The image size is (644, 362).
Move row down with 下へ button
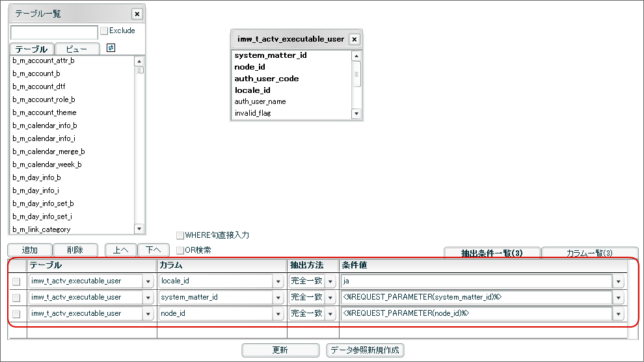[x=154, y=250]
